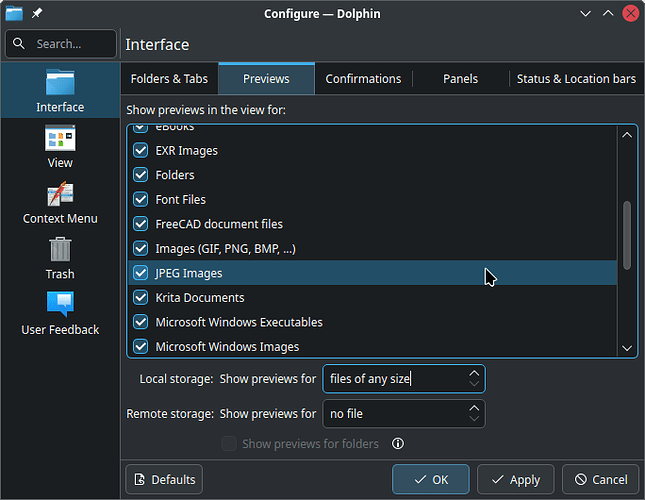The height and width of the screenshot is (500, 645).
Task: Open the Trash settings category
Action: pyautogui.click(x=60, y=258)
